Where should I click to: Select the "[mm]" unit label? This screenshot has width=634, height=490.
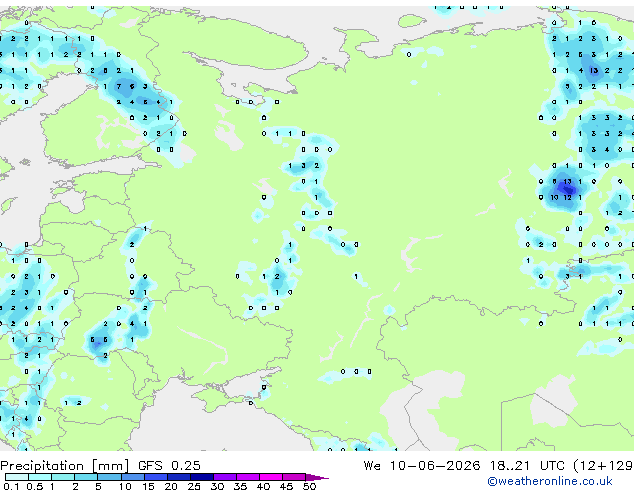click(x=110, y=466)
